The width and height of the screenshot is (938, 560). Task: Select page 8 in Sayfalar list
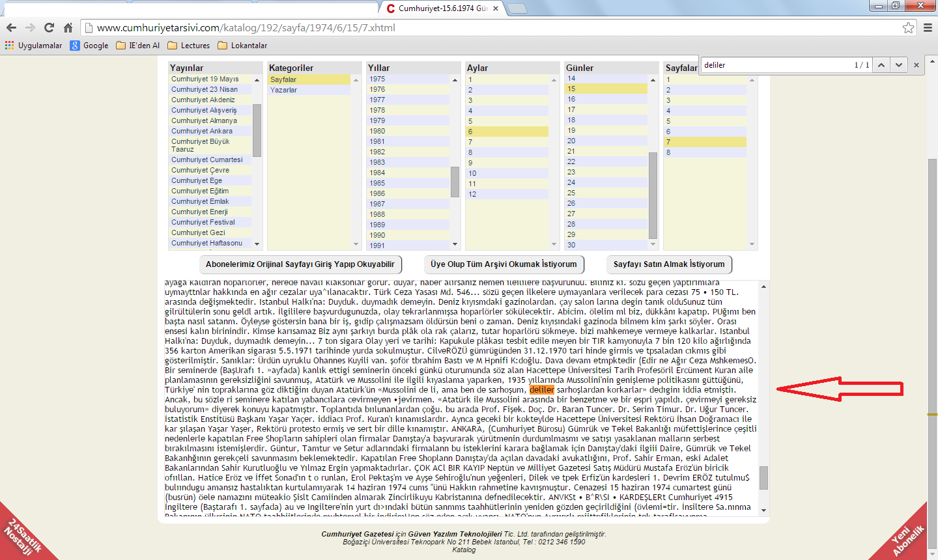click(705, 152)
